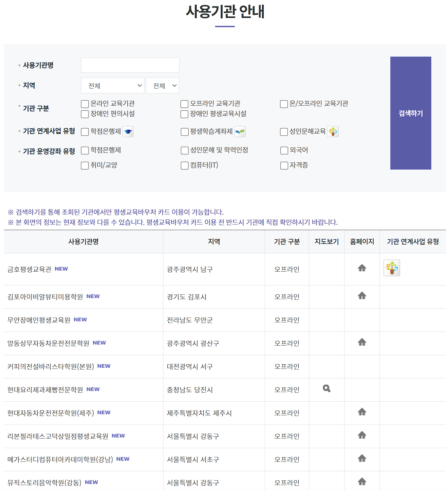Screen dimensions: 448x490
Task: Open the first 지역 전체 dropdown
Action: click(x=113, y=85)
